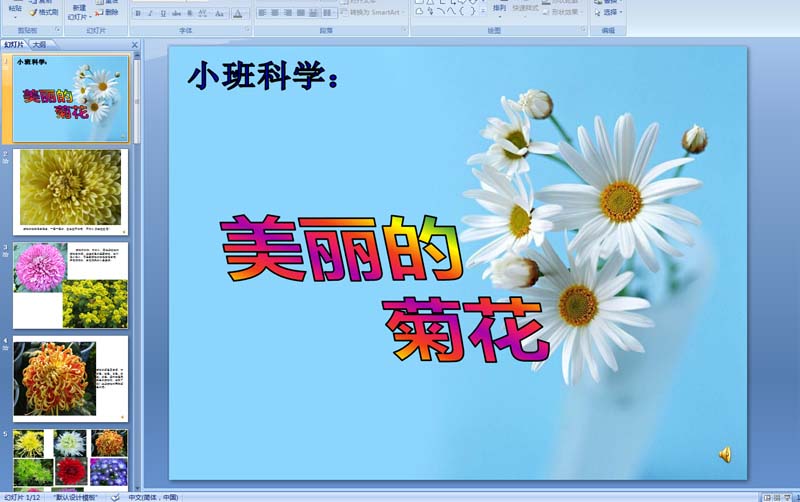
Task: Select the arc shape in shapes gallery
Action: [x=441, y=11]
